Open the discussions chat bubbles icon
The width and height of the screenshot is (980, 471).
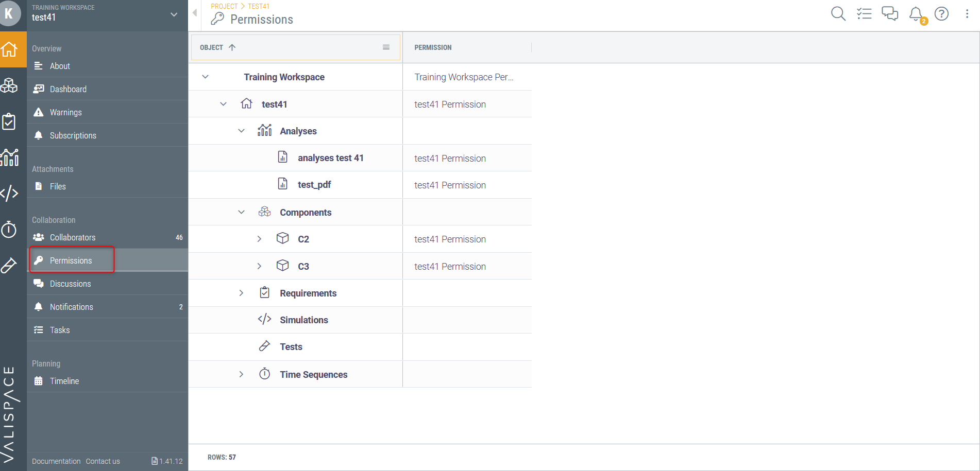890,13
